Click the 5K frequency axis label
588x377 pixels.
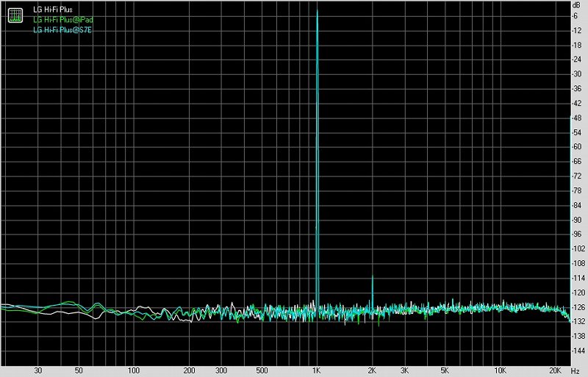pyautogui.click(x=445, y=370)
